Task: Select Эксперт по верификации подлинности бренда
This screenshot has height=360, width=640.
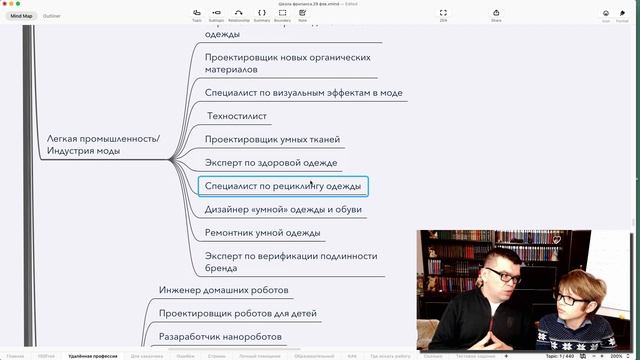Action: [291, 262]
